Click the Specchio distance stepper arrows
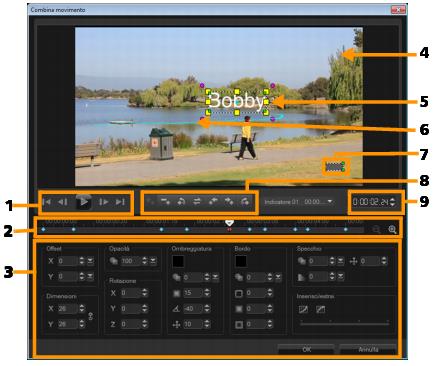Image resolution: width=437 pixels, height=366 pixels. (384, 261)
